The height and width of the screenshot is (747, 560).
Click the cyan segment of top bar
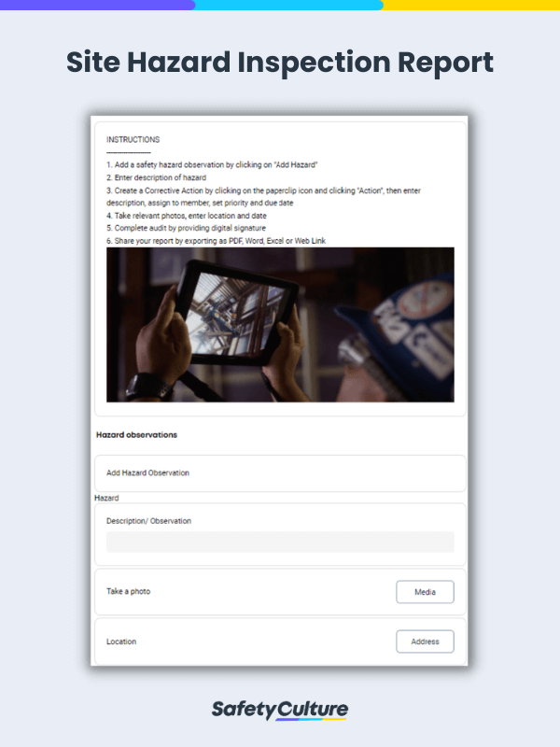coord(288,5)
